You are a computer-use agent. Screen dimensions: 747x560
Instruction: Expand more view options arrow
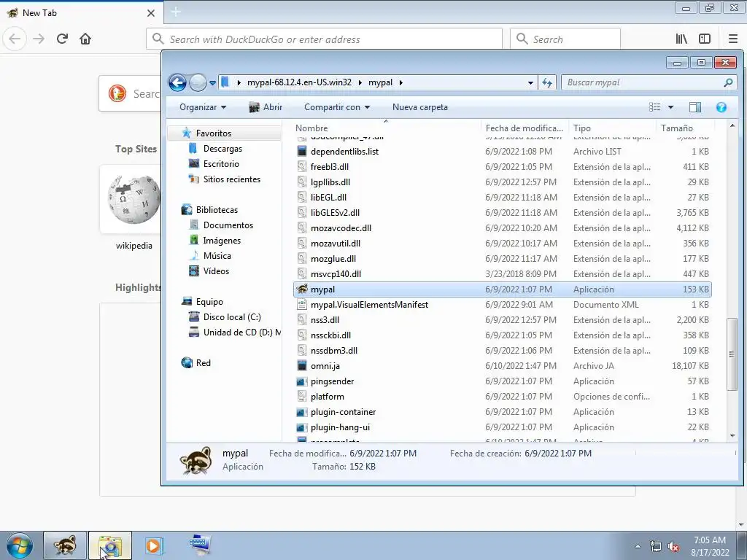[670, 107]
